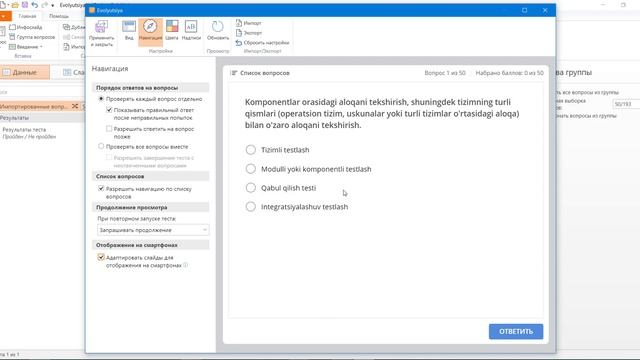The width and height of the screenshot is (640, 360).
Task: Click the 50/193 selection field in background
Action: [x=626, y=104]
